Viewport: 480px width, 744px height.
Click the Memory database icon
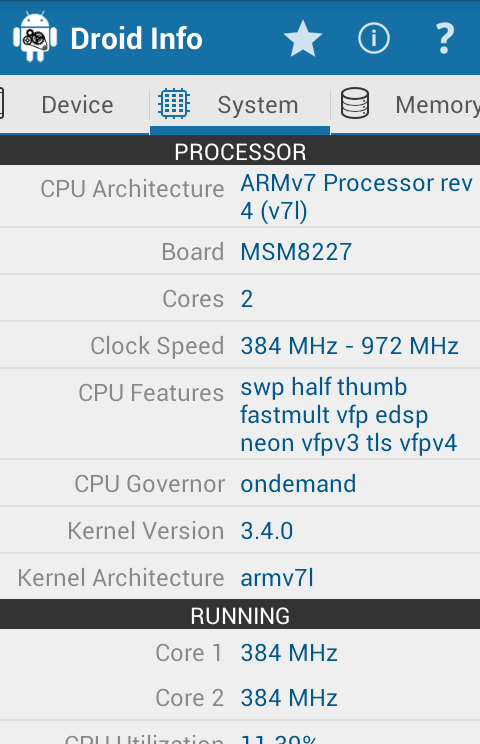[355, 103]
